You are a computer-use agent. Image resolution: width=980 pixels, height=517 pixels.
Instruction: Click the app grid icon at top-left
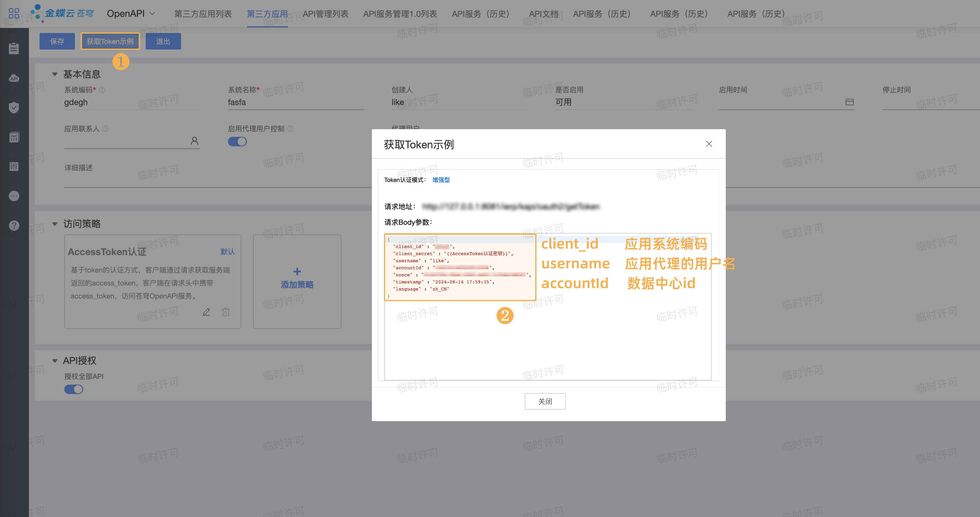tap(14, 14)
